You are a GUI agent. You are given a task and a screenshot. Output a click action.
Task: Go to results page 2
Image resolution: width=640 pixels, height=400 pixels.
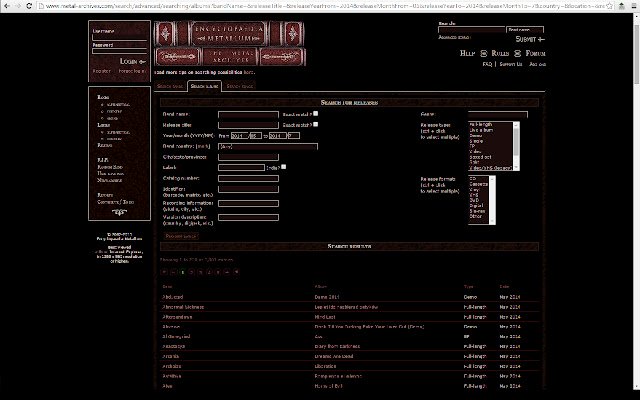pos(191,272)
